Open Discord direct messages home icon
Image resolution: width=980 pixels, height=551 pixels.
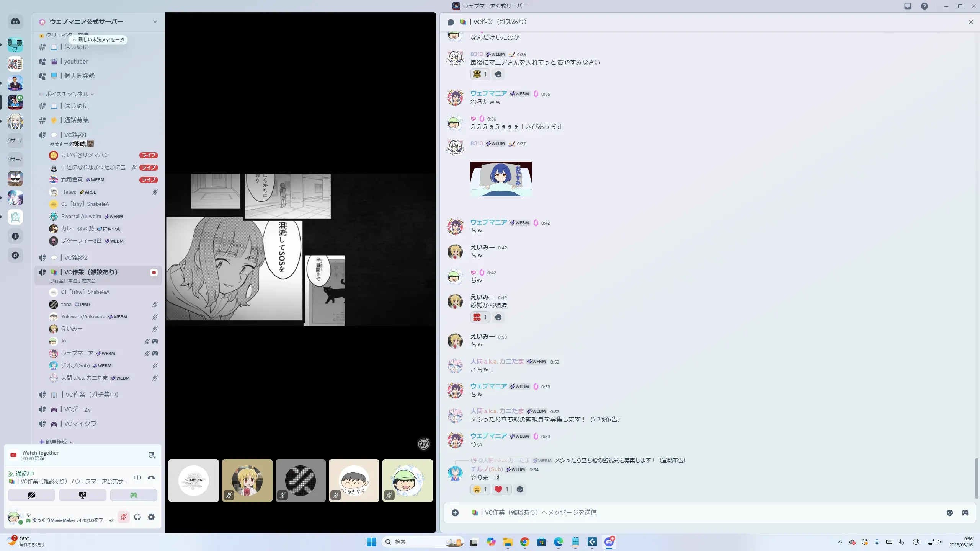click(15, 22)
